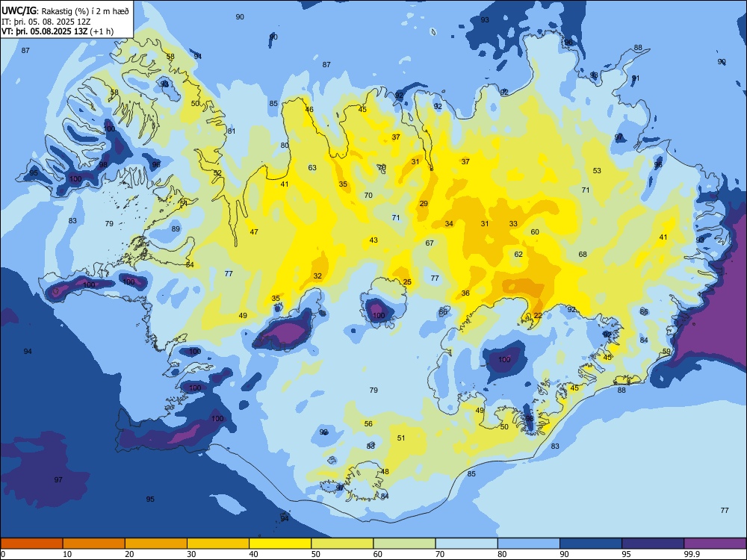The width and height of the screenshot is (747, 560).
Task: Click the humidity reading 59
Action: [666, 352]
